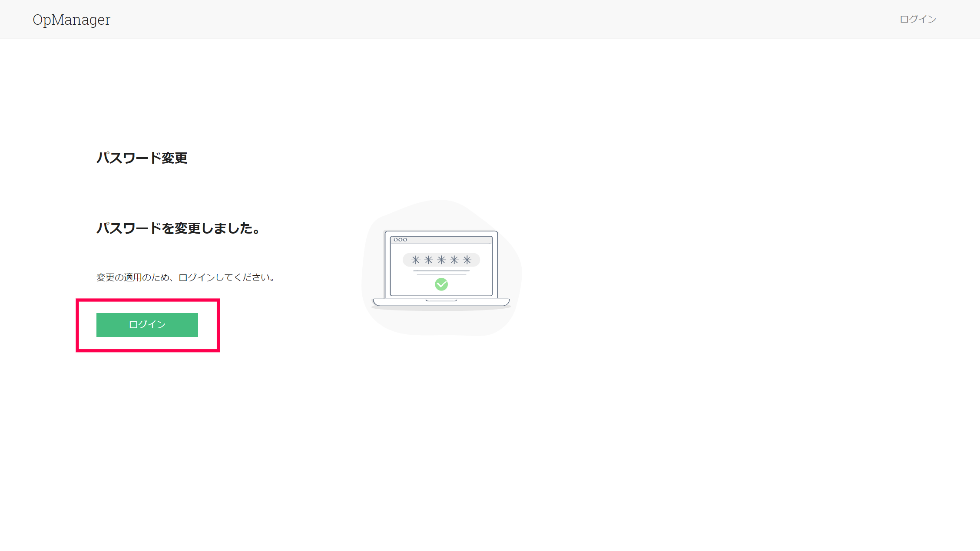Click the 変更の適用のため、ログインしてください。 instruction text
The height and width of the screenshot is (551, 980).
click(185, 277)
